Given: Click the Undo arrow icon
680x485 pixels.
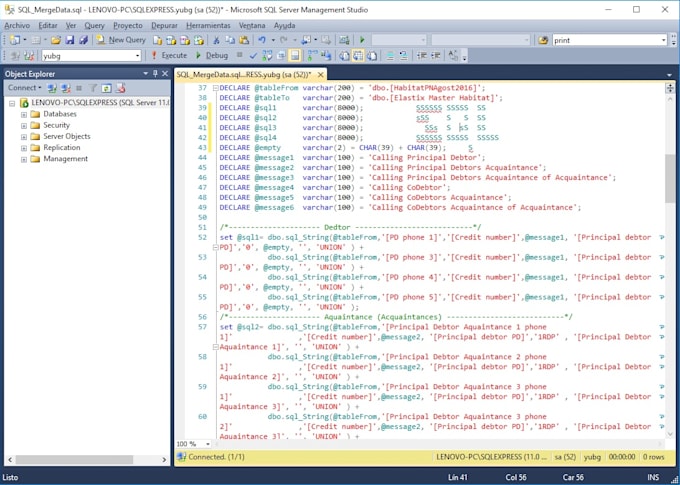Looking at the screenshot, I should point(261,40).
